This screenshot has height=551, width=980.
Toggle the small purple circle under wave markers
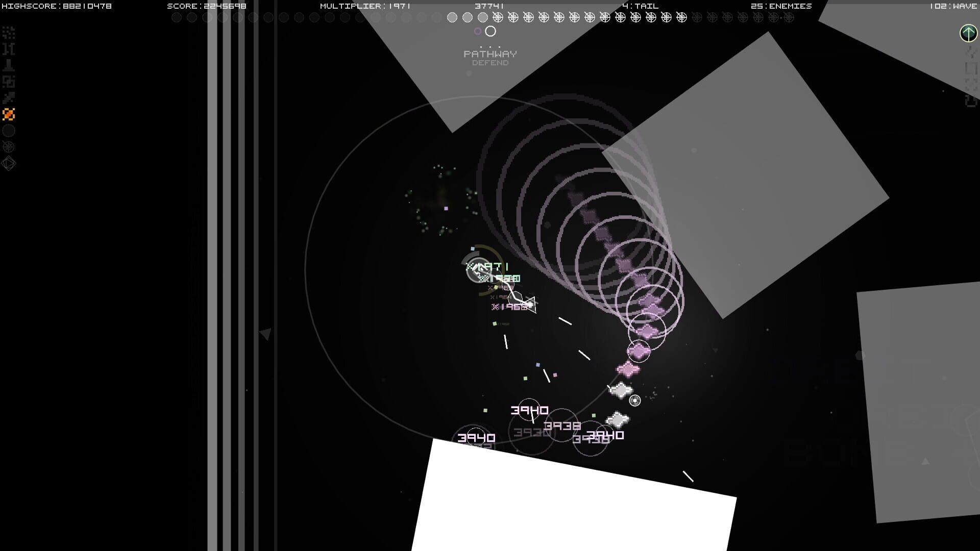point(478,31)
